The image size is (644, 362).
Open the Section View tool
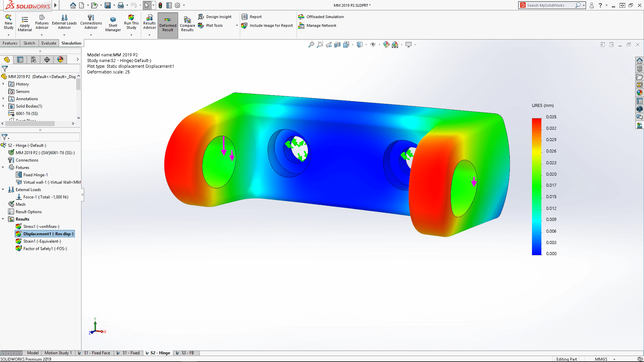click(337, 44)
